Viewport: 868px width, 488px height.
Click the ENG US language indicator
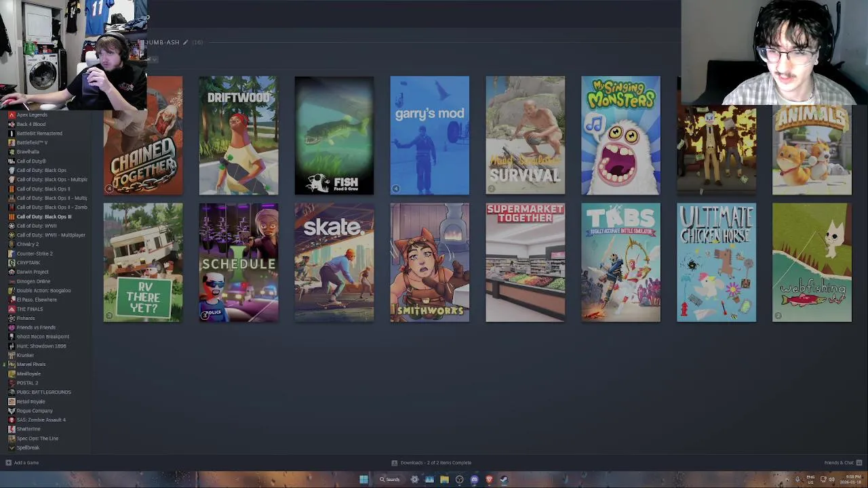pyautogui.click(x=810, y=479)
